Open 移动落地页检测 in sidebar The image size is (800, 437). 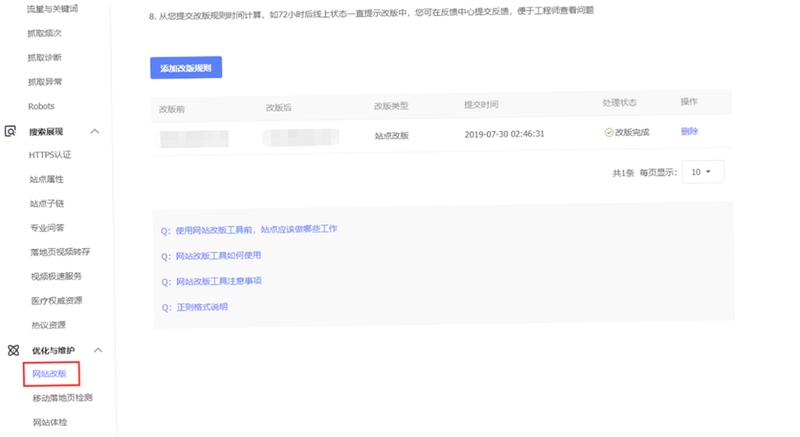(63, 398)
